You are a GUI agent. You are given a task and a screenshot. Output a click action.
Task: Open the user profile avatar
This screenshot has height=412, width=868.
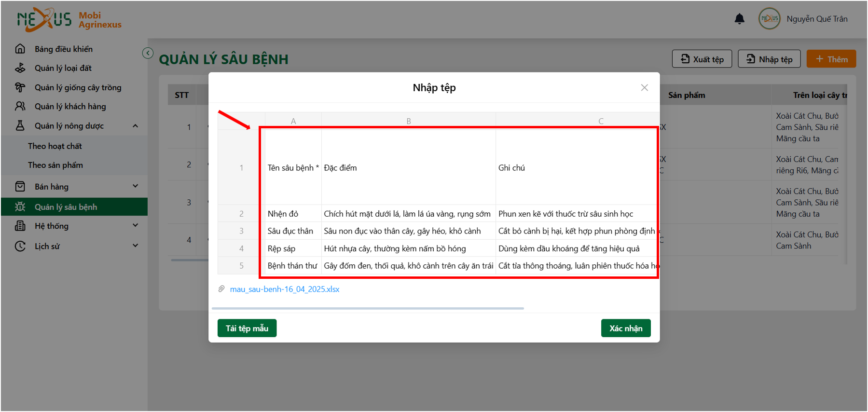tap(769, 19)
